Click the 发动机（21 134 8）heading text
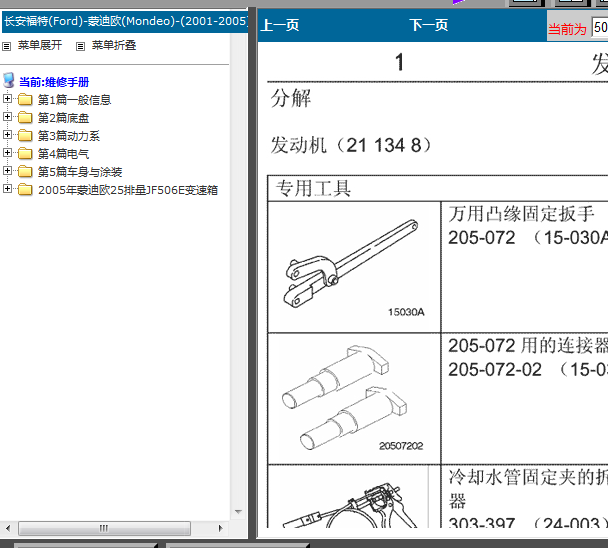Viewport: 608px width, 548px height. point(351,145)
